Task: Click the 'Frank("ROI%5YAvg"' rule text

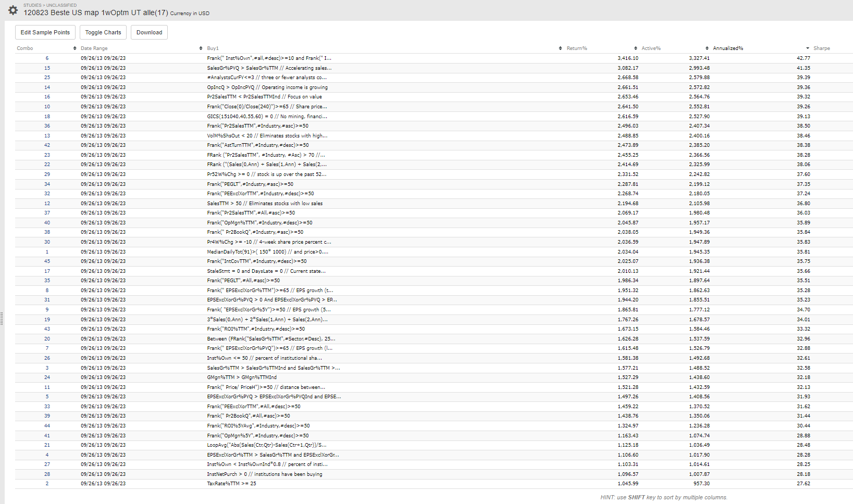Action: [258, 426]
